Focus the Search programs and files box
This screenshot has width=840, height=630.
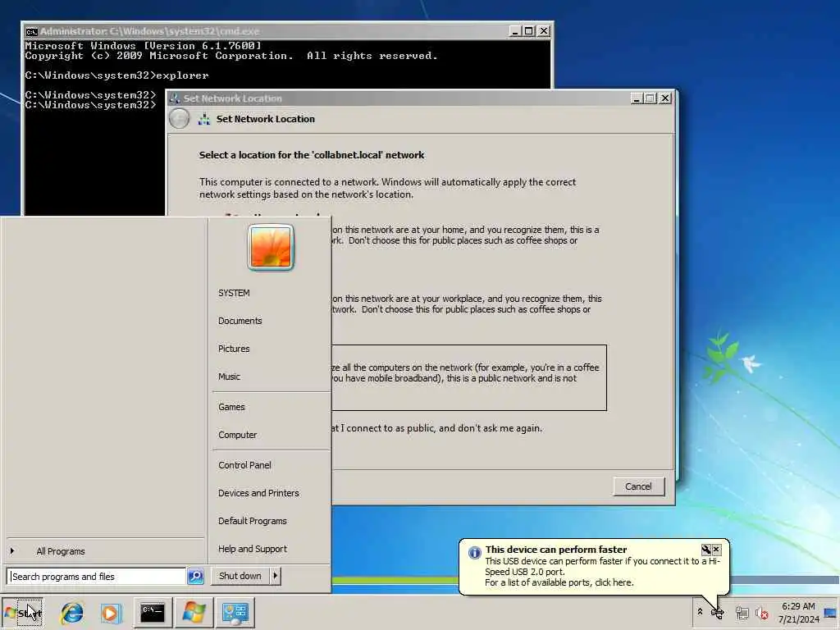[97, 577]
